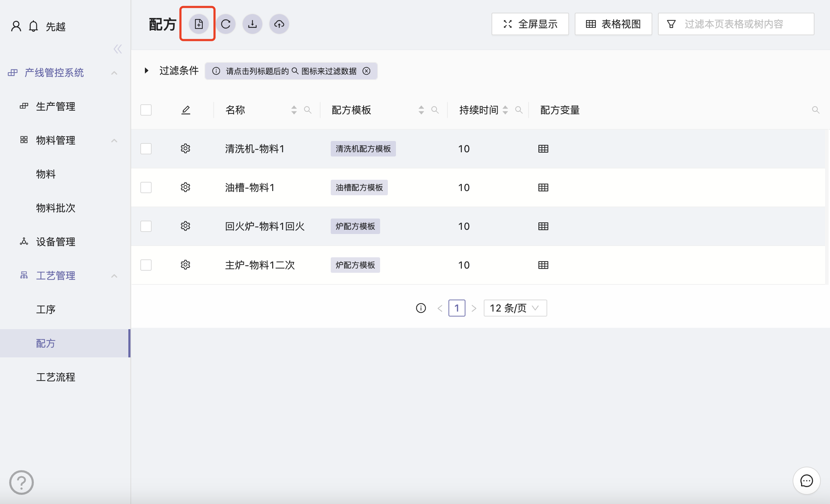Toggle the select-all checkbox in table header
Screen dimensions: 830x504
146,110
